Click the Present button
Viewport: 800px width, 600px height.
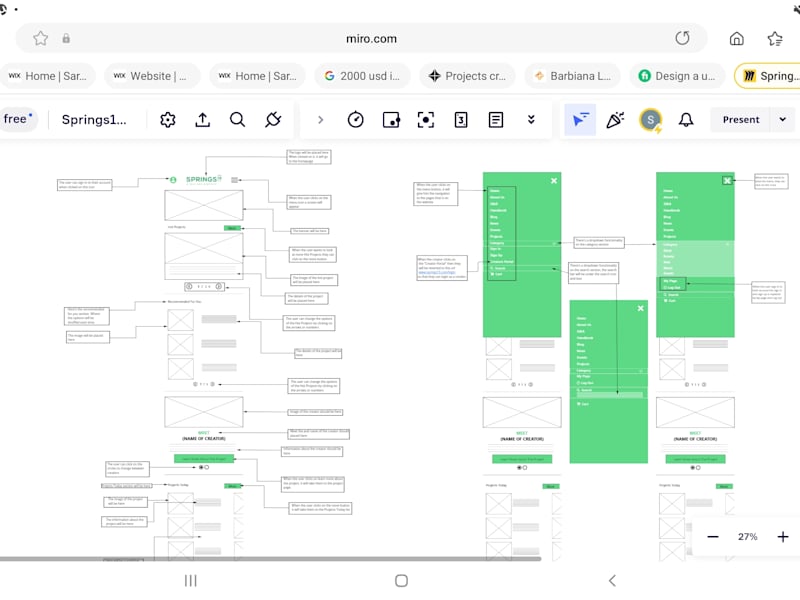(x=741, y=120)
